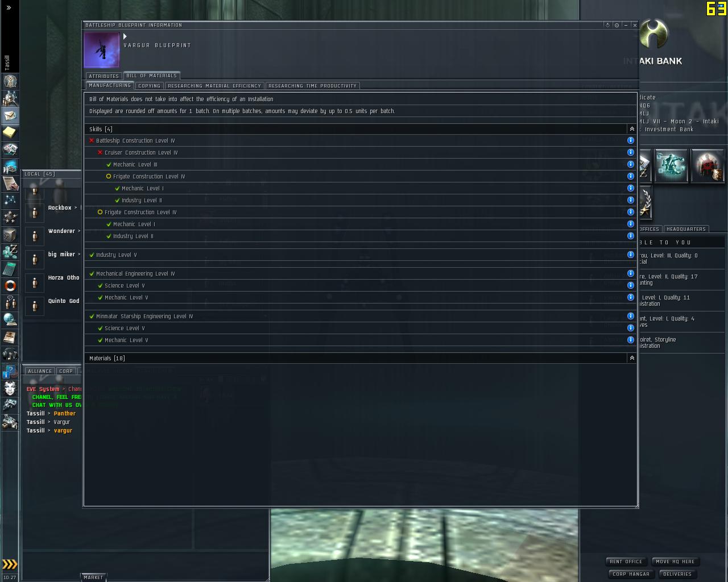This screenshot has width=728, height=582.
Task: Open the wallet coins icon
Action: (x=10, y=251)
